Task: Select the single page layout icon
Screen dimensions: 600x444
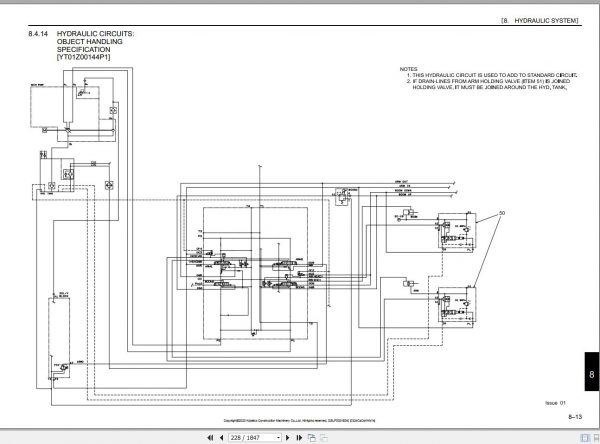Action: [x=585, y=438]
